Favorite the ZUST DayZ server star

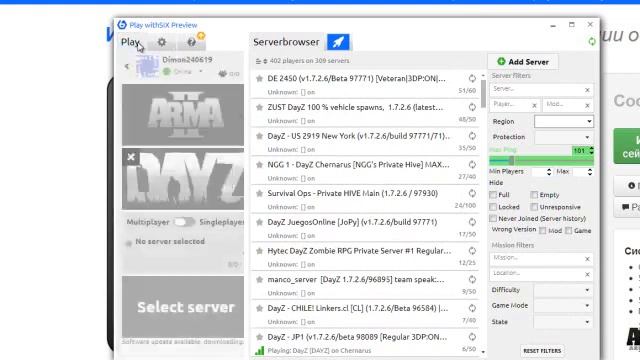[x=259, y=107]
